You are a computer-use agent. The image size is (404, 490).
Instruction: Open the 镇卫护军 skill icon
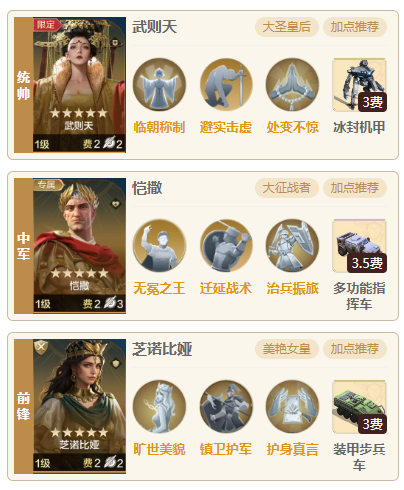[x=226, y=407]
